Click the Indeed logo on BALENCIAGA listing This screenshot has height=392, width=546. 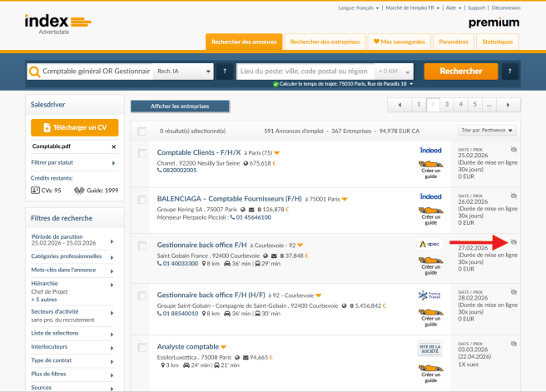(430, 196)
